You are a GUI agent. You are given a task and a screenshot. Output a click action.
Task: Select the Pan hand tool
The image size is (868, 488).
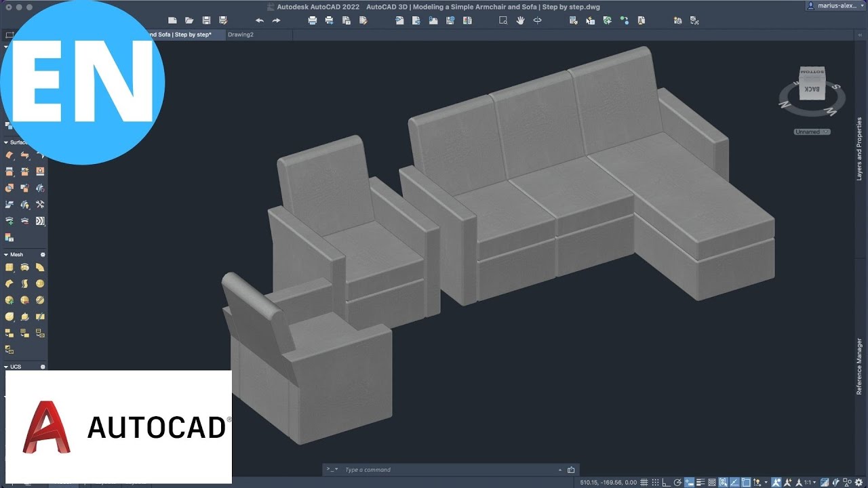[520, 20]
